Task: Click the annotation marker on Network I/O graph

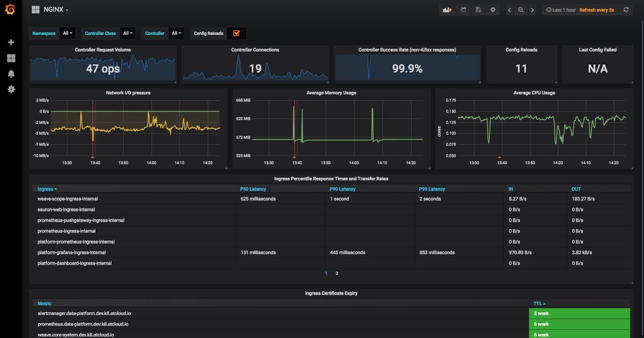Action: (93, 157)
